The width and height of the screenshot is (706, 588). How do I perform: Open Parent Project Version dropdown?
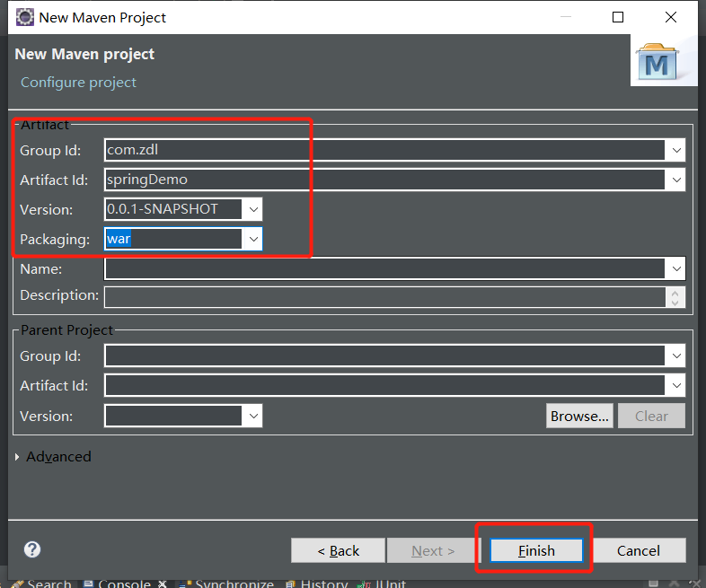tap(253, 417)
